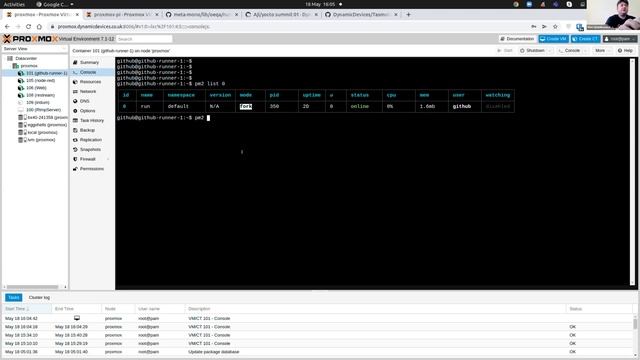This screenshot has width=640, height=360.
Task: Switch to the Tasks tab
Action: tap(13, 298)
